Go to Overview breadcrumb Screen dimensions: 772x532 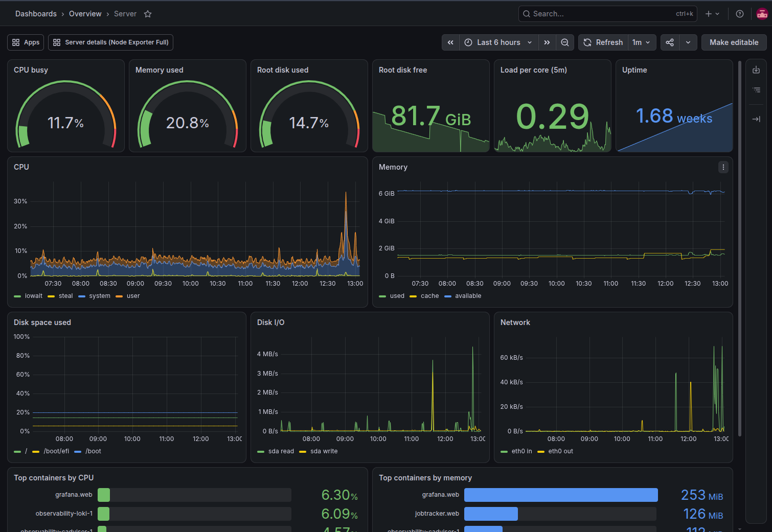(x=85, y=14)
